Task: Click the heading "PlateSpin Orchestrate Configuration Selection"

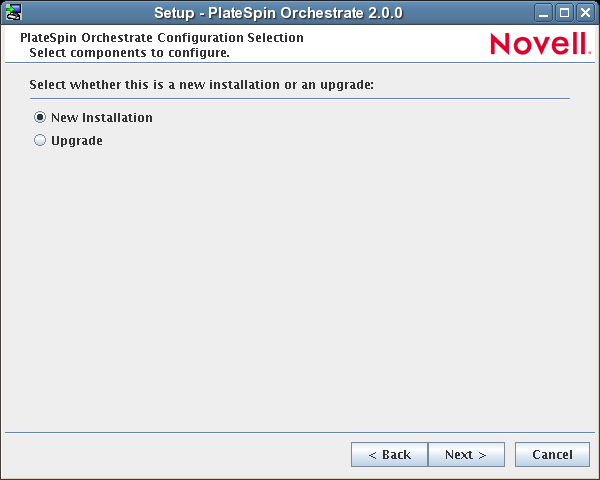Action: click(x=162, y=38)
